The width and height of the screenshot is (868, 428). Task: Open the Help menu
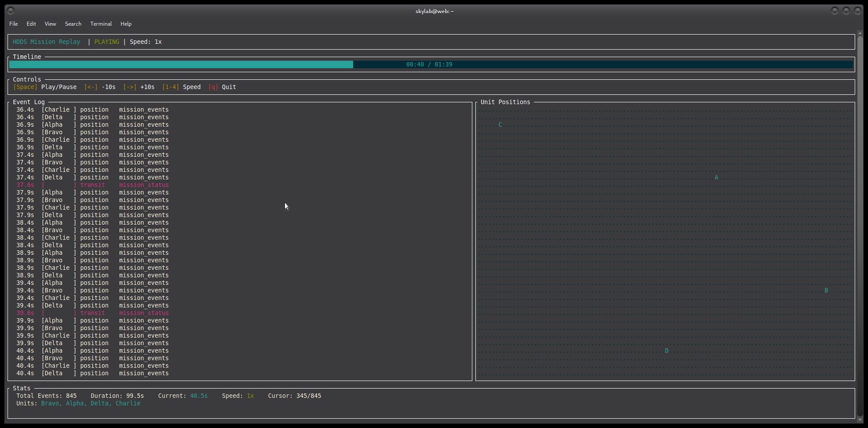(x=126, y=23)
